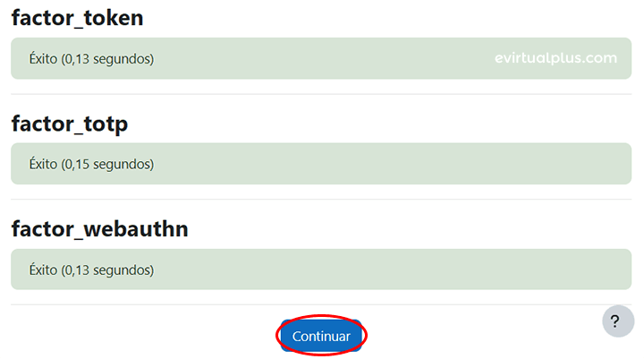Click the Continuar button
Screen dimensions: 644x359
tap(321, 336)
